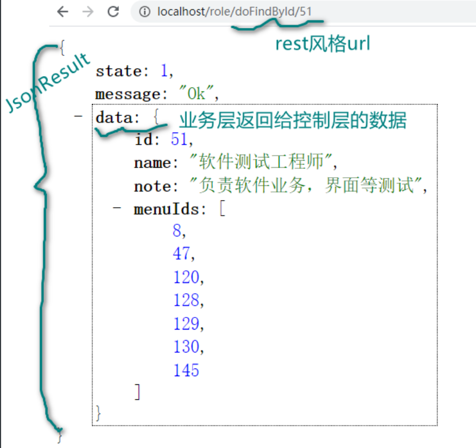Click menuIds array value 120
The height and width of the screenshot is (448, 476).
click(x=186, y=277)
